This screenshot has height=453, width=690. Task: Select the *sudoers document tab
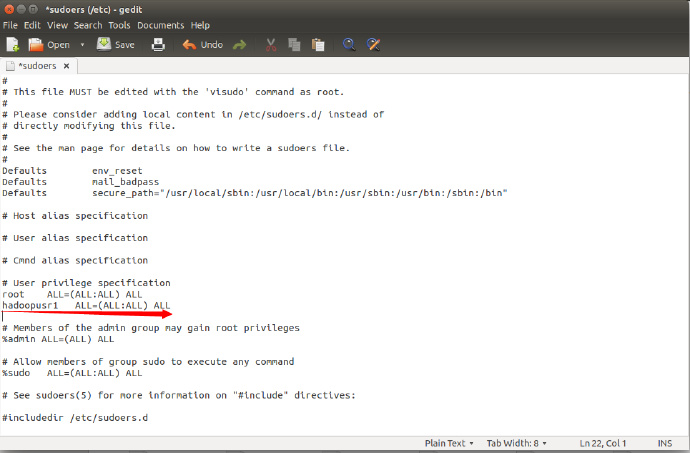point(37,66)
